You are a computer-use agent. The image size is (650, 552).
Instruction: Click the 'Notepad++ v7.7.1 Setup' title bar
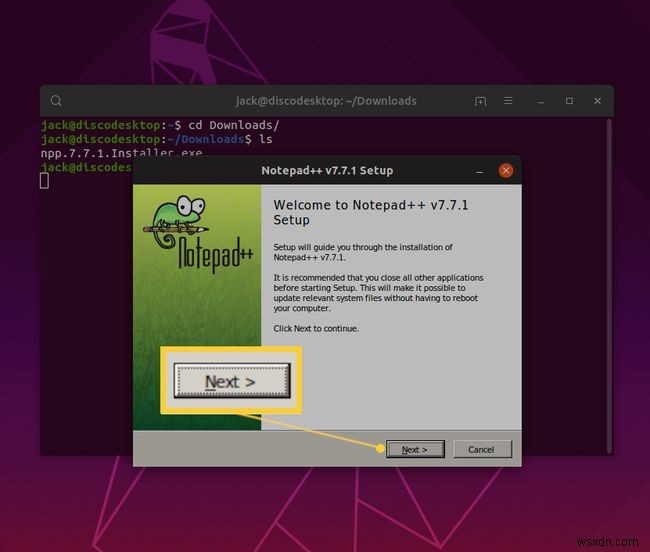tap(327, 170)
